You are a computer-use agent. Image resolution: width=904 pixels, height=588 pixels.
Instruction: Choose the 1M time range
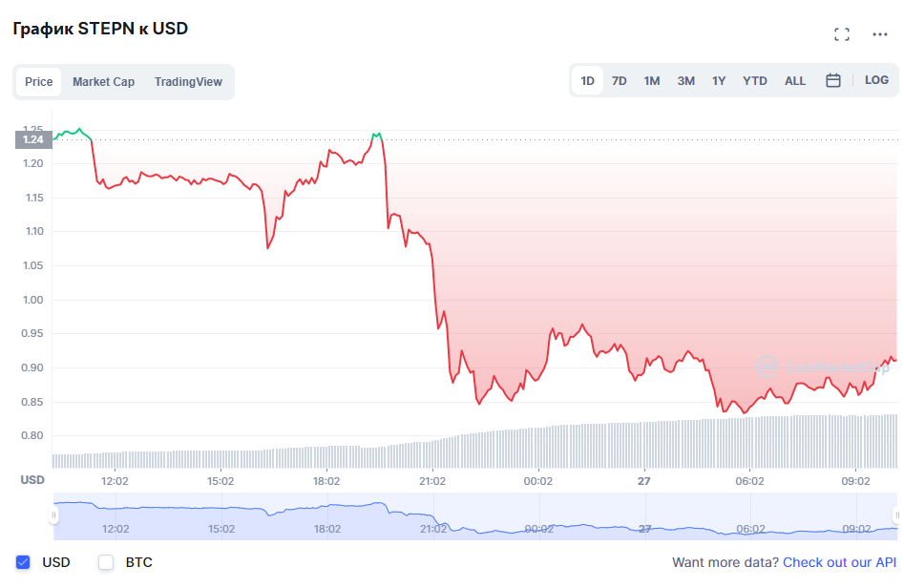tap(652, 81)
